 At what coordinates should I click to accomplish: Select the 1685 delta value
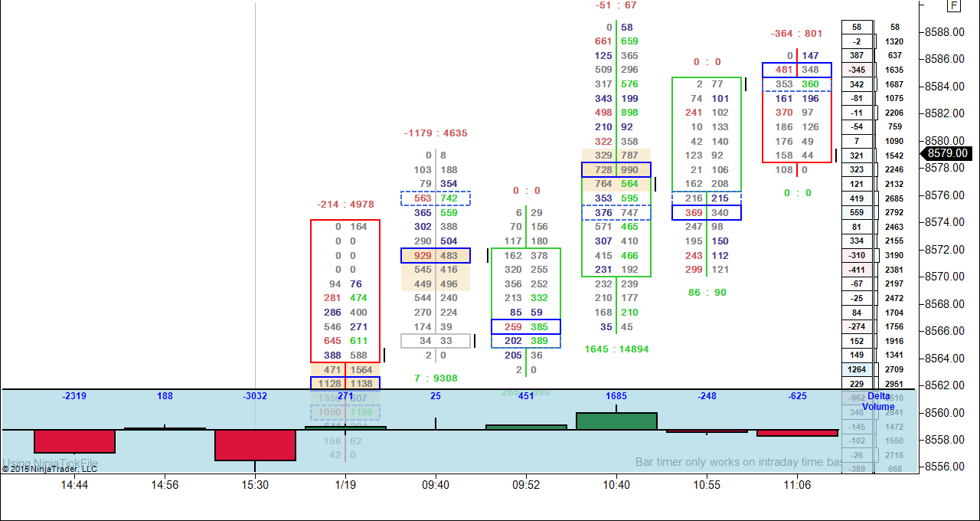616,396
